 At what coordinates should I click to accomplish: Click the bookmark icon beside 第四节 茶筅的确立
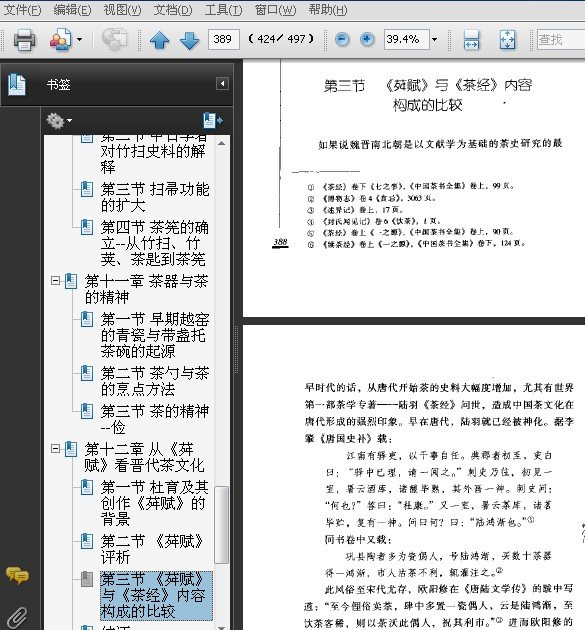point(87,227)
